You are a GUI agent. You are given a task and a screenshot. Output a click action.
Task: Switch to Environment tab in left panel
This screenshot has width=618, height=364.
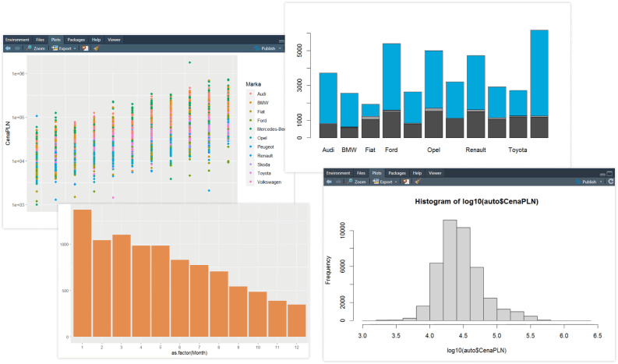coord(17,39)
